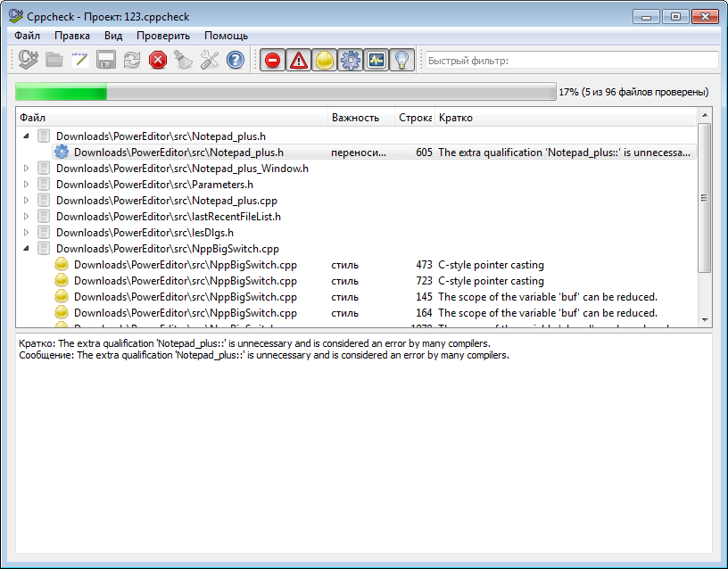The image size is (728, 569).
Task: Click the green checking progress bar
Action: pyautogui.click(x=285, y=92)
